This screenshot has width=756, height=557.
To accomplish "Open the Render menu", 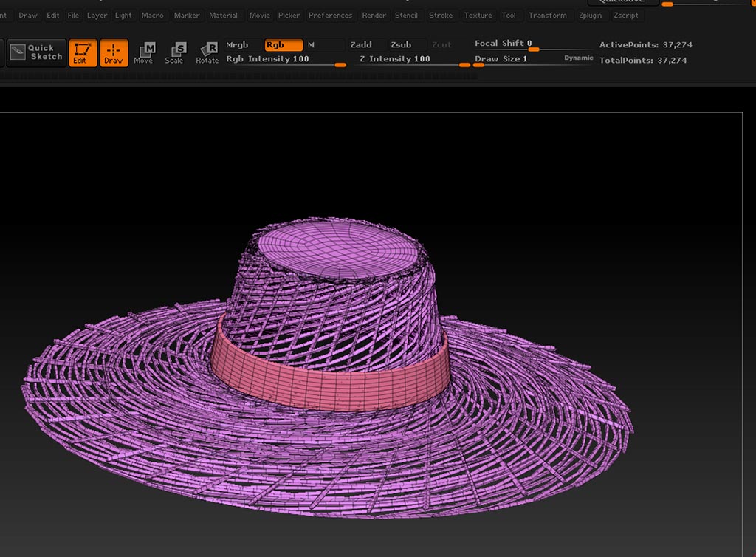I will [374, 16].
